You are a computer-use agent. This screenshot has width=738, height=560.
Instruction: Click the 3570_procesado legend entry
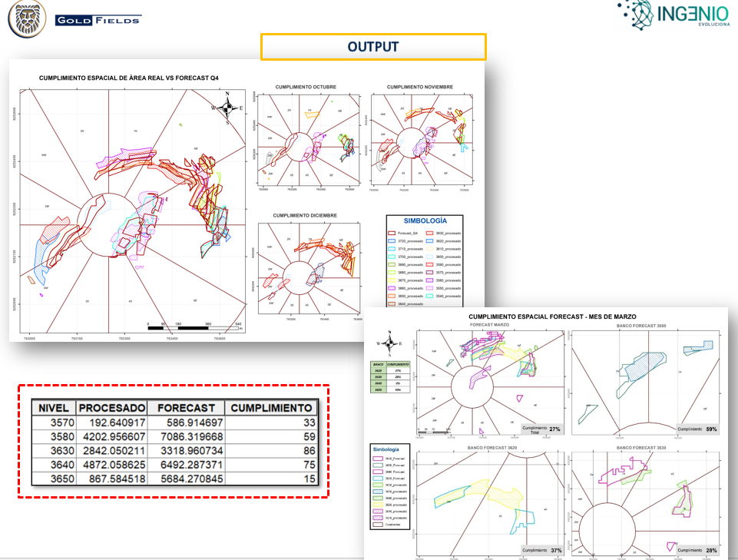(x=443, y=272)
